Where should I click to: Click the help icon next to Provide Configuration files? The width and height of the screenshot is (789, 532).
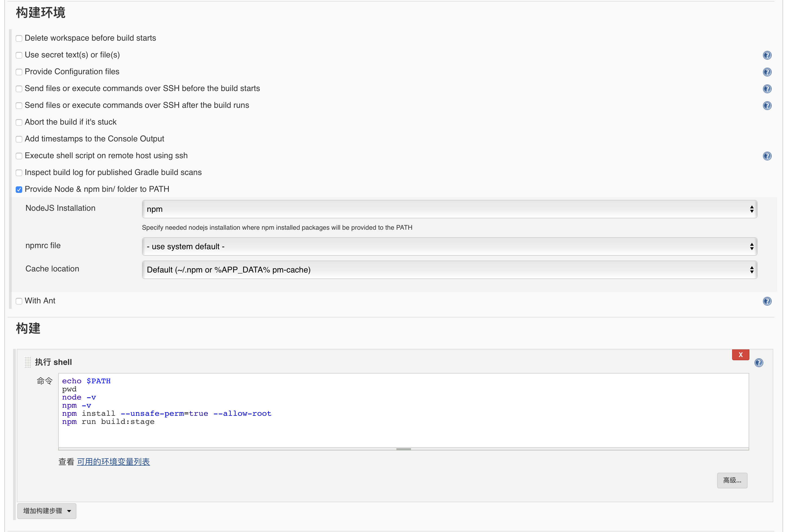click(767, 72)
